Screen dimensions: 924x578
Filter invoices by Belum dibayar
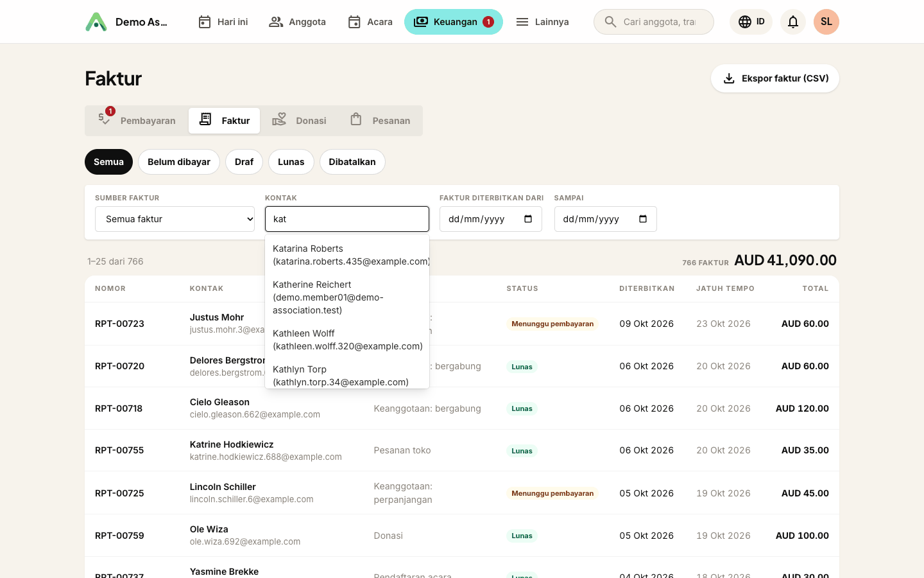179,162
